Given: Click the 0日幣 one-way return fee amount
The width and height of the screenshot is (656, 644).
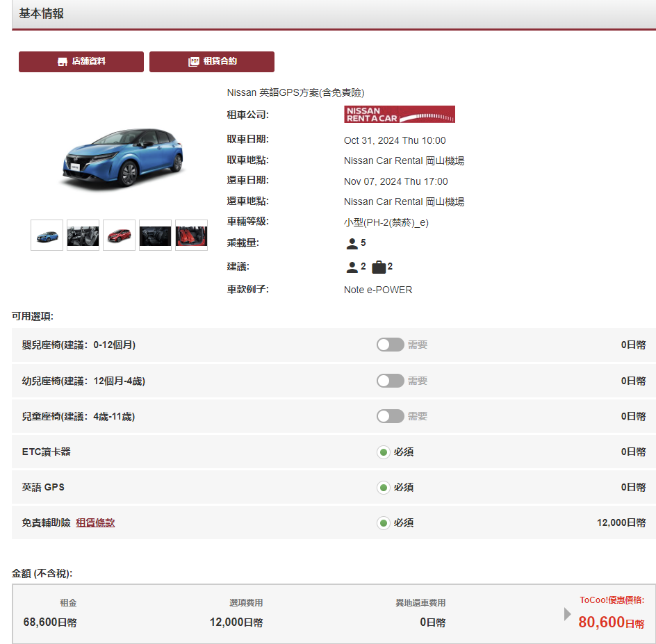Looking at the screenshot, I should 433,622.
